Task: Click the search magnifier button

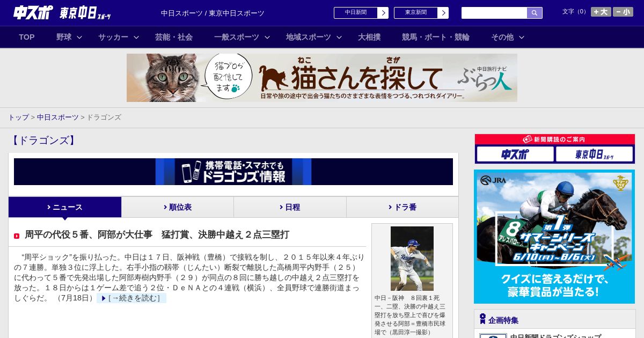Action: (535, 13)
